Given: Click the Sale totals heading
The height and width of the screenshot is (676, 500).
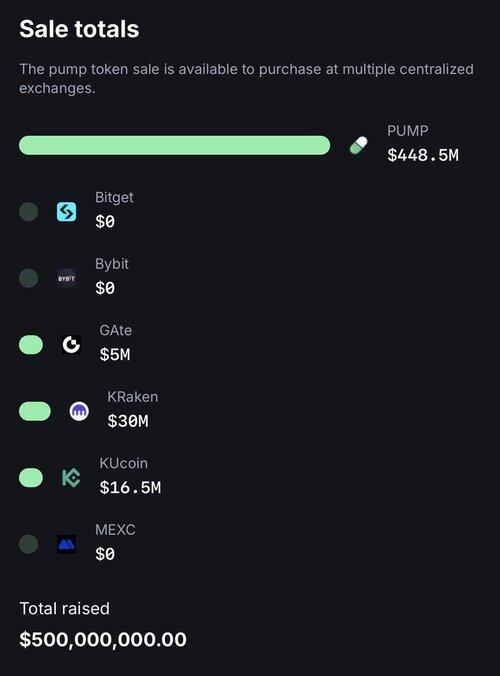Looking at the screenshot, I should click(x=79, y=29).
